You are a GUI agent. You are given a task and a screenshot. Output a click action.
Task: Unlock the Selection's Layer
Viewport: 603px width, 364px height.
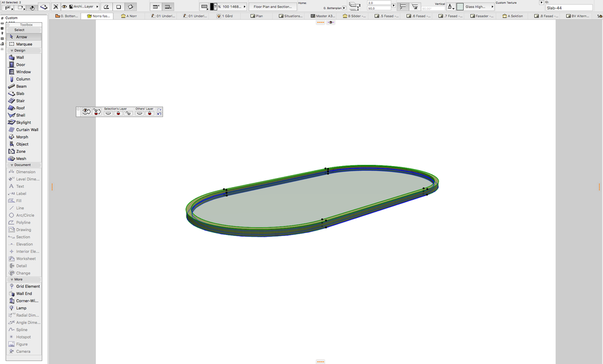click(129, 113)
